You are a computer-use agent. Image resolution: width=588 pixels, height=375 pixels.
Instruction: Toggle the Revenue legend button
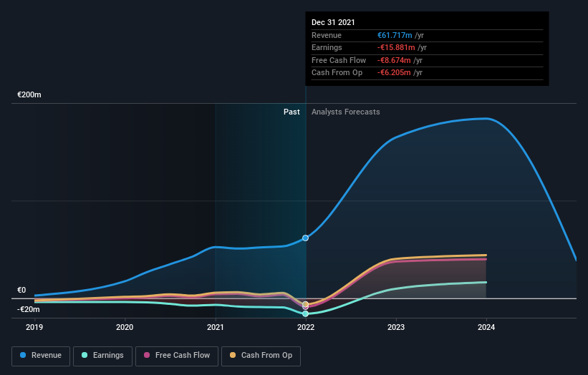coord(41,356)
